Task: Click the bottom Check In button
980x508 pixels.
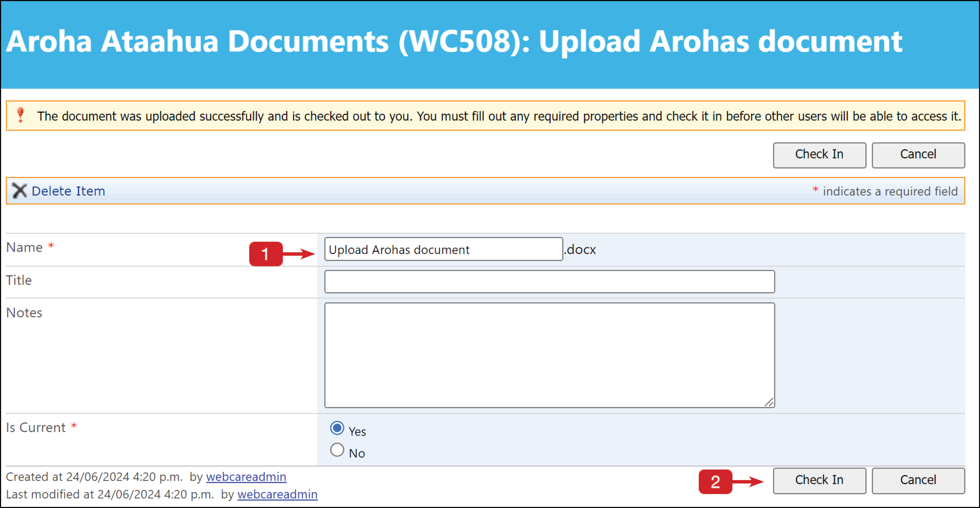Action: click(819, 481)
